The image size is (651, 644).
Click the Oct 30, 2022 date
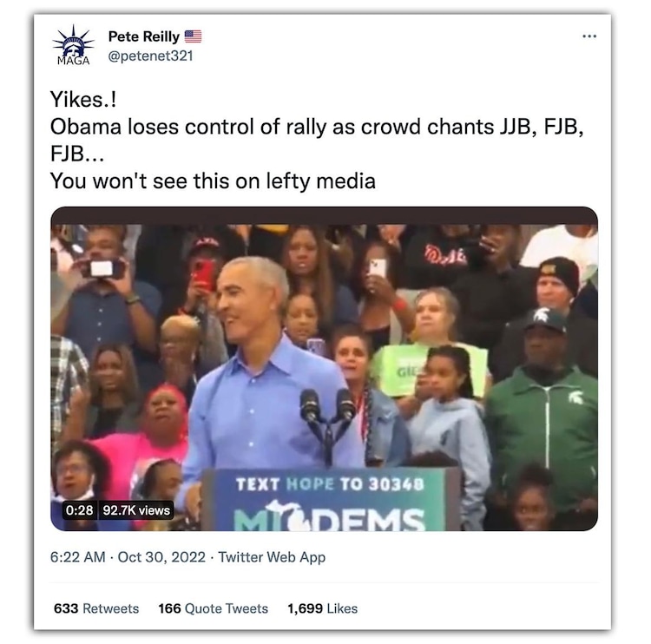coord(161,557)
